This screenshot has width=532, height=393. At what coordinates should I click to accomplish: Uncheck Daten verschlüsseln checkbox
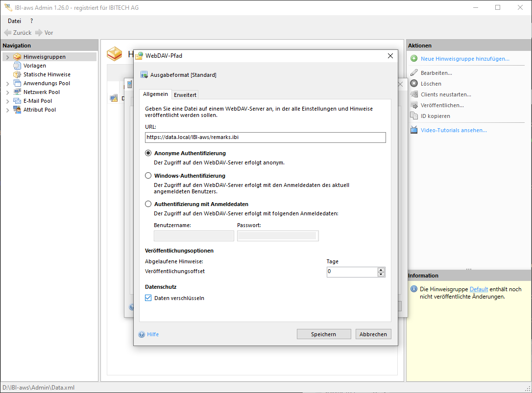click(148, 298)
